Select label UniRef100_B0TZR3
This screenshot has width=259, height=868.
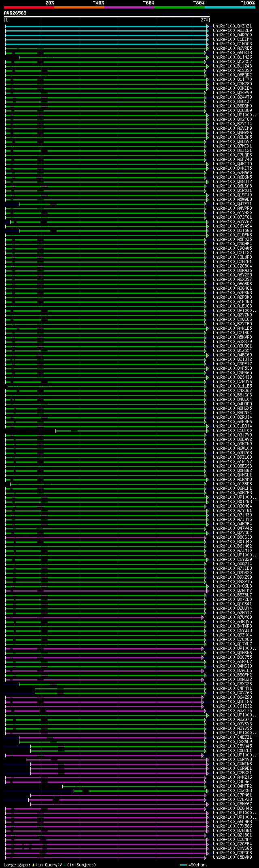[x=232, y=501]
